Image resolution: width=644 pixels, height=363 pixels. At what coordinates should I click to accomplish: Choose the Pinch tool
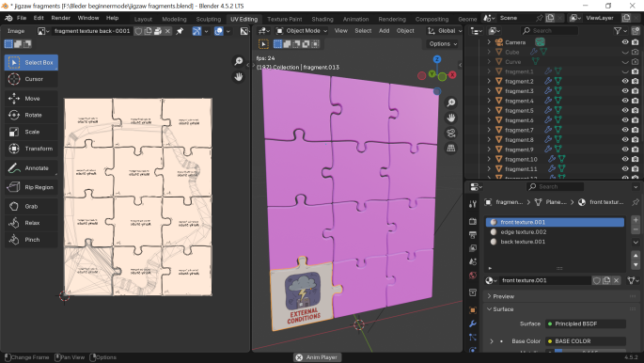(x=31, y=240)
